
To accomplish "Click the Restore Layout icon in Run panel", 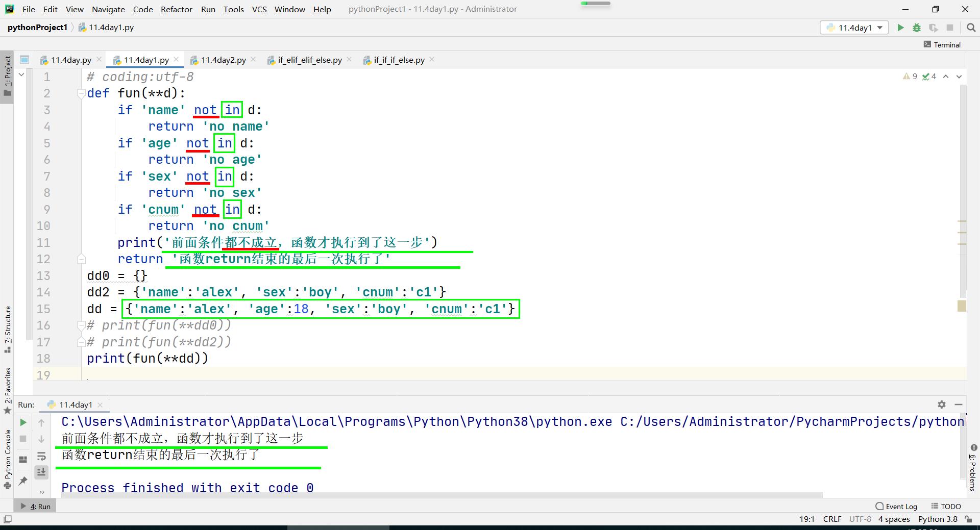I will (23, 460).
